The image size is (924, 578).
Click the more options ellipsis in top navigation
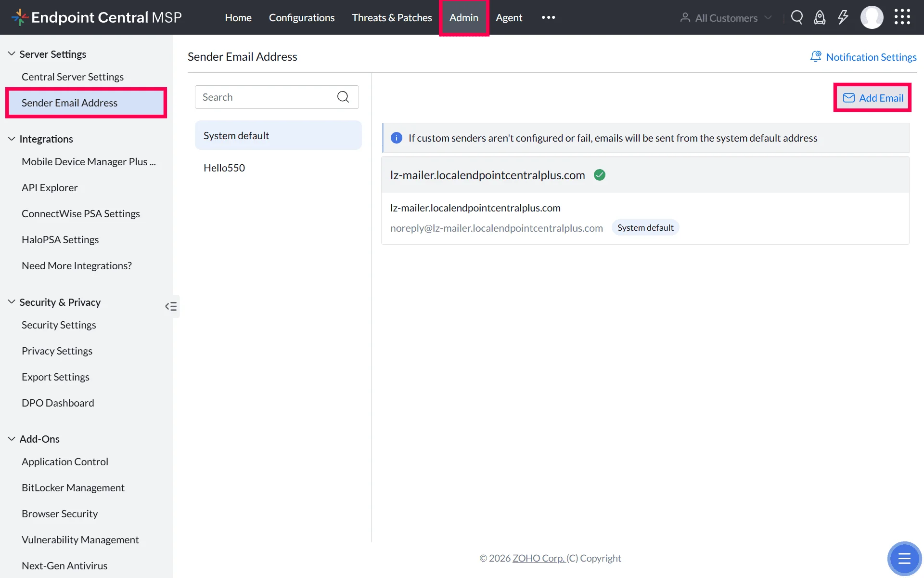tap(548, 17)
